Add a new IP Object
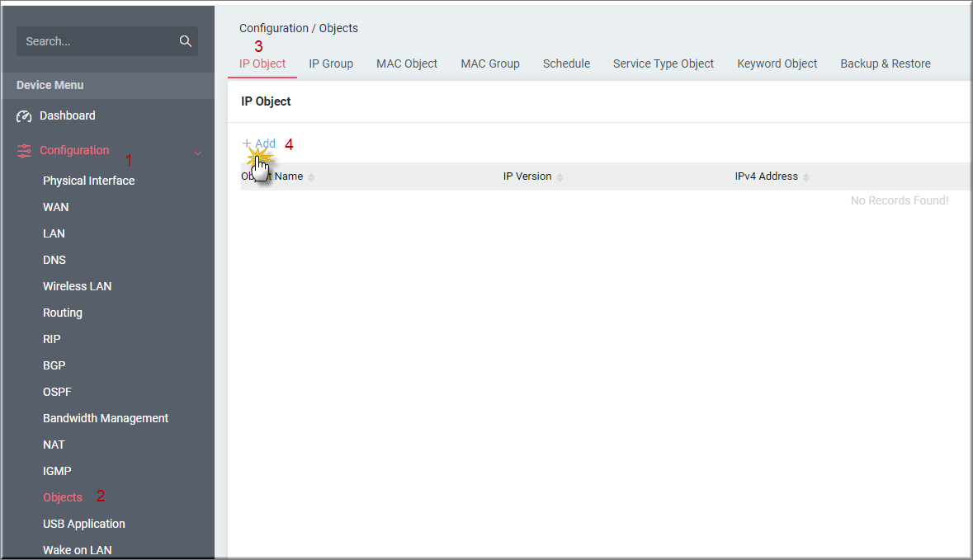The image size is (973, 560). (259, 144)
